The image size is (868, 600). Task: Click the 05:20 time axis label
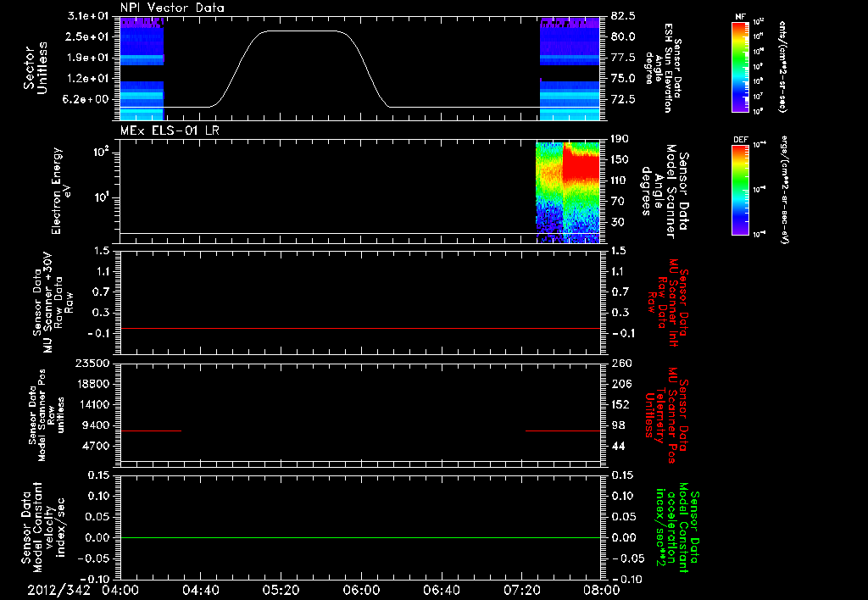(x=281, y=590)
